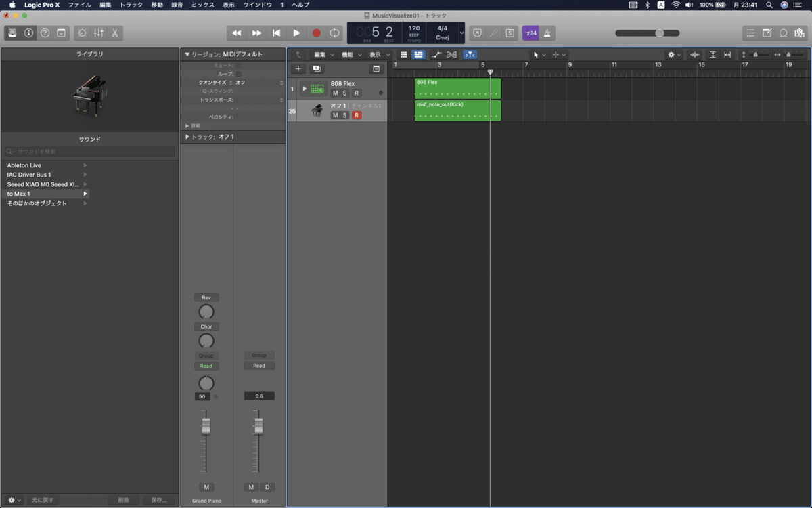Open Quick Help question-mark button

[45, 33]
